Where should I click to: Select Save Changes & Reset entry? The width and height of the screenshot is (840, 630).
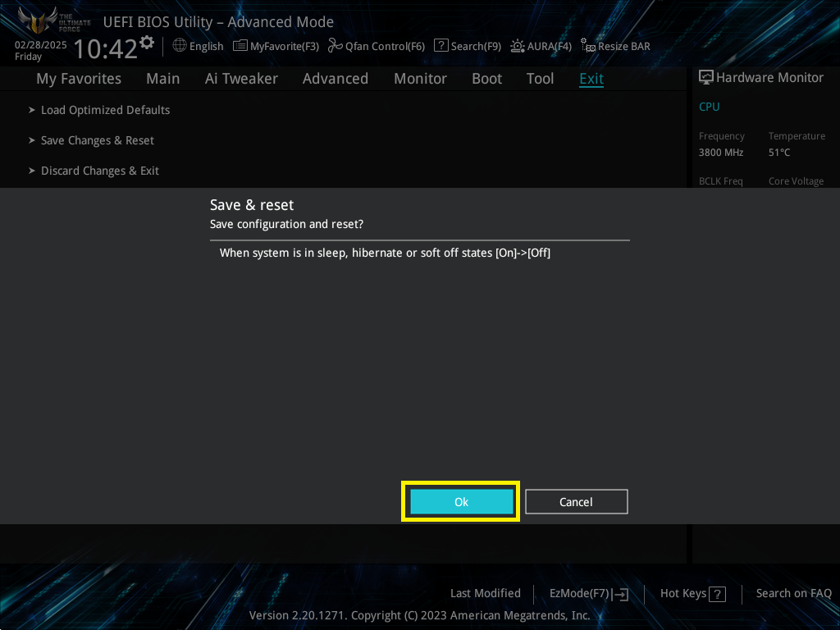(98, 140)
